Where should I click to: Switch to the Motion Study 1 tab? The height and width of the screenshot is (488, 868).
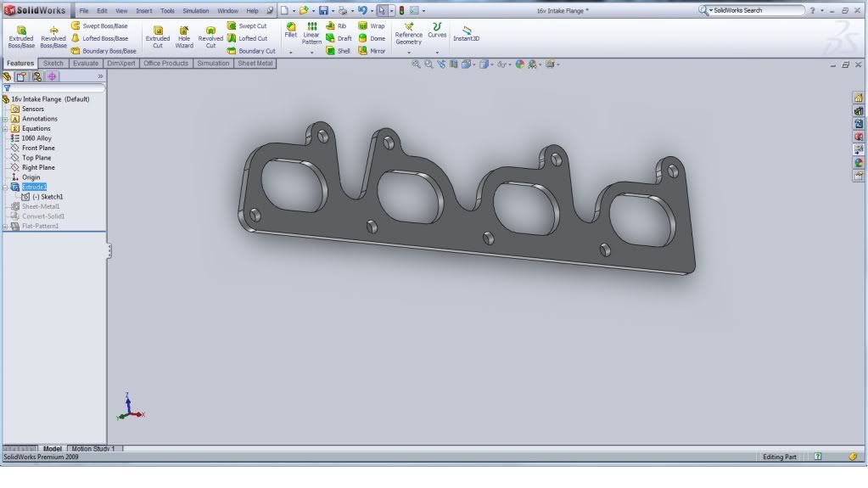pyautogui.click(x=93, y=449)
